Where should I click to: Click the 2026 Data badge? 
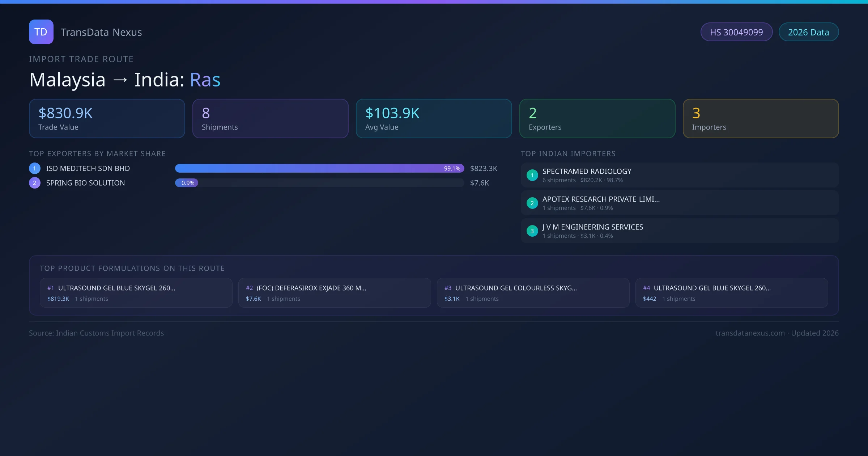coord(808,32)
